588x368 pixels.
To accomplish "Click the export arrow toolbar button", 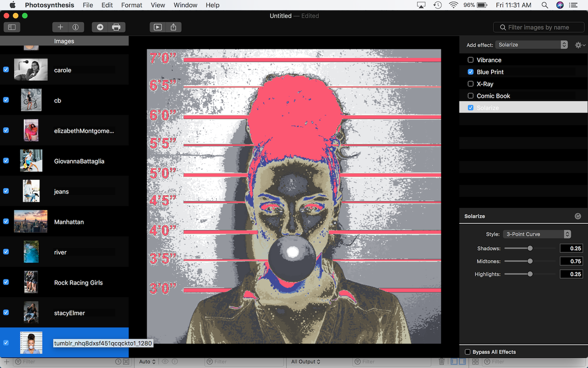I will 100,27.
